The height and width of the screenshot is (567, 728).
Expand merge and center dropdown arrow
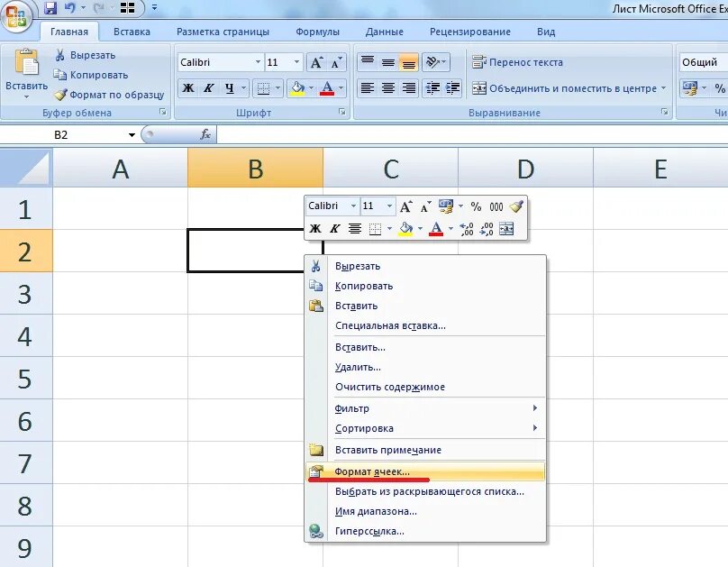click(x=663, y=88)
